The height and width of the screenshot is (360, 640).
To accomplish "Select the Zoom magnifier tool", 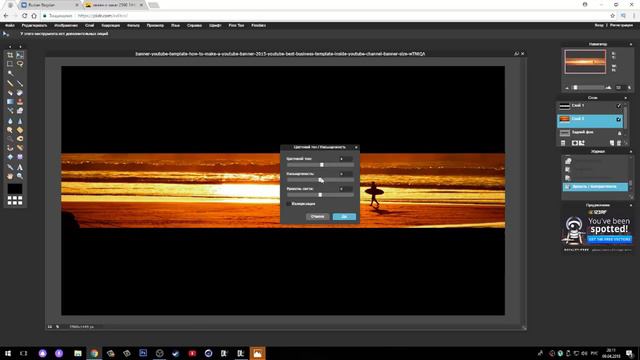I will [x=20, y=176].
